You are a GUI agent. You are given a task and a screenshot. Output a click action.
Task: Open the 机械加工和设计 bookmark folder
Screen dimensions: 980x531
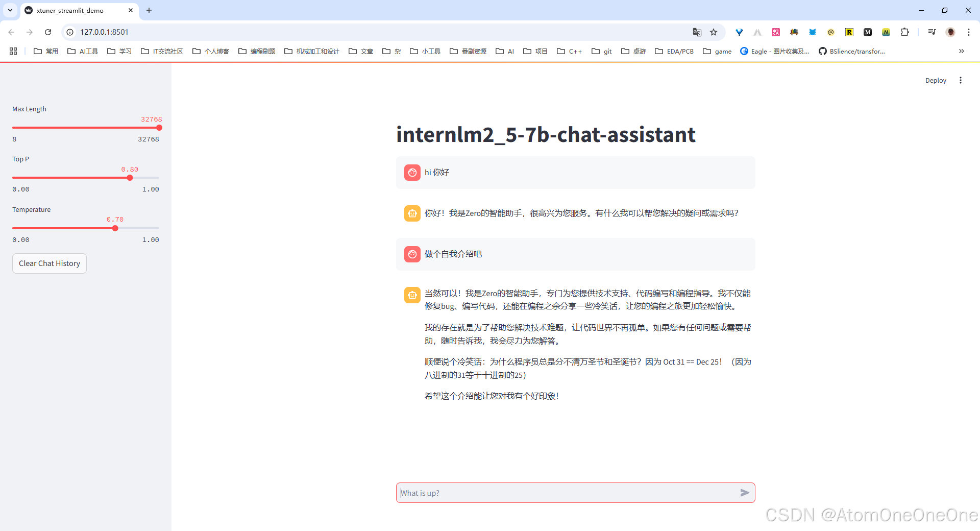click(312, 51)
